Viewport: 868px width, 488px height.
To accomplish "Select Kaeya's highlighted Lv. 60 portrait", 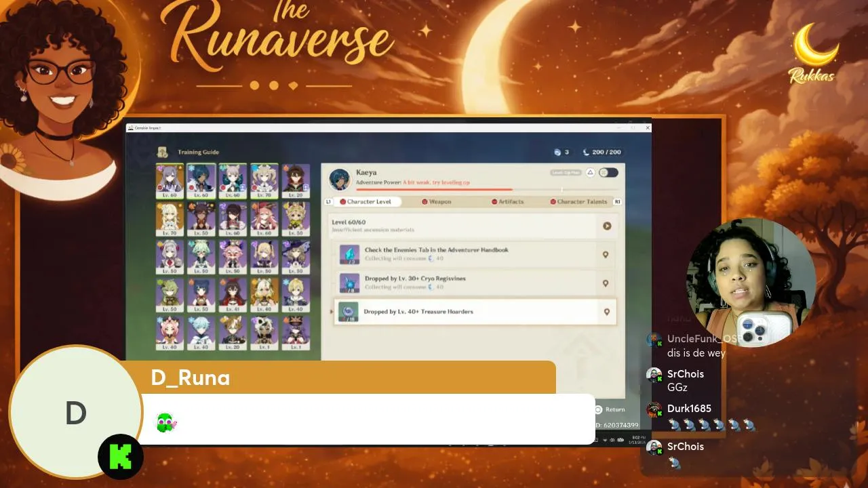I will [x=201, y=182].
